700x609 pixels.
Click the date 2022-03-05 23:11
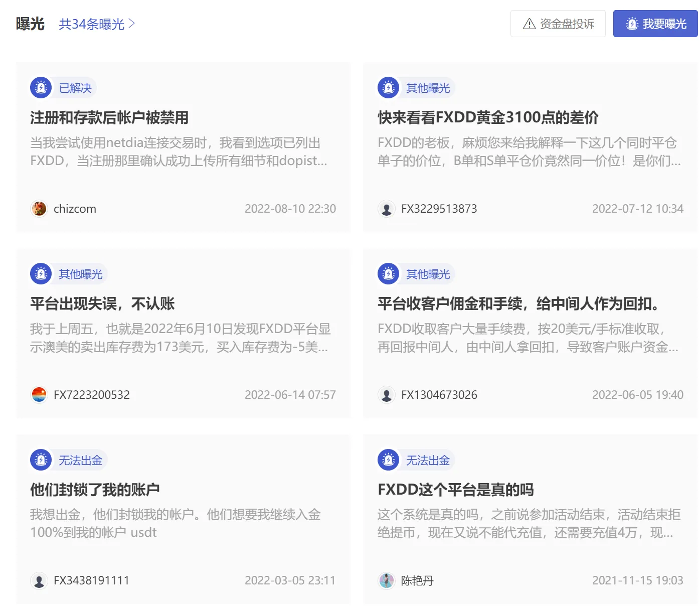290,580
